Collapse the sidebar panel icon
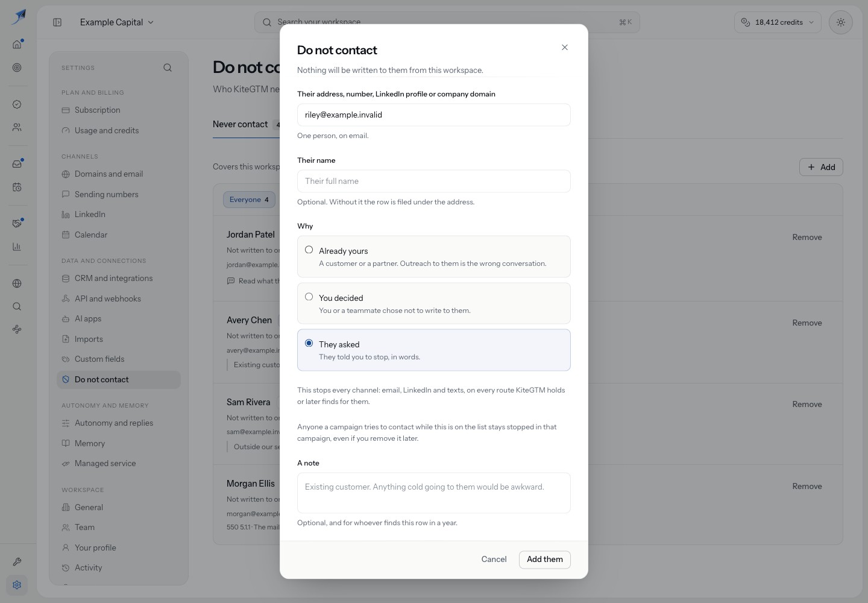 pos(57,22)
